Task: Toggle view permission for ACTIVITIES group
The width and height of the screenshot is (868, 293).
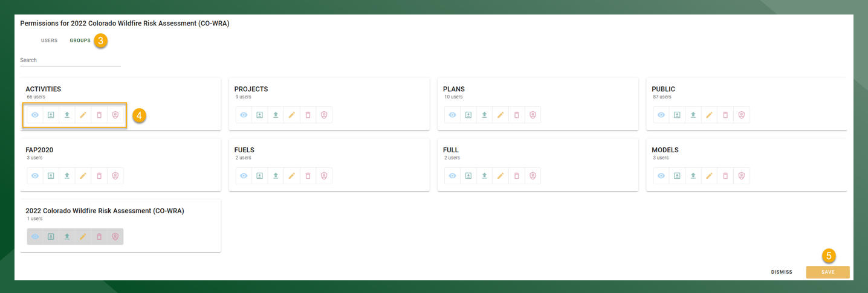Action: pyautogui.click(x=35, y=115)
